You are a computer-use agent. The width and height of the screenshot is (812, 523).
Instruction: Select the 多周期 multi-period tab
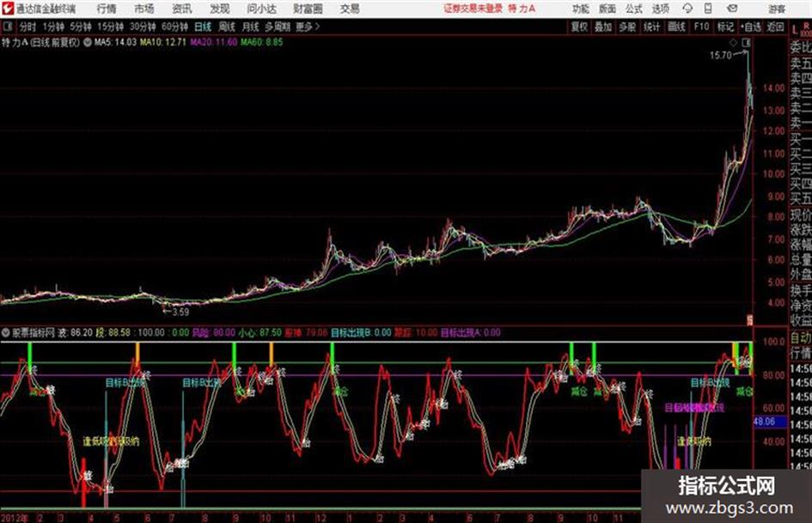tap(278, 27)
